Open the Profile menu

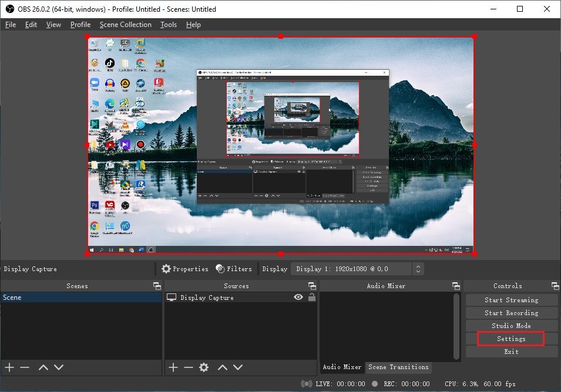[80, 25]
